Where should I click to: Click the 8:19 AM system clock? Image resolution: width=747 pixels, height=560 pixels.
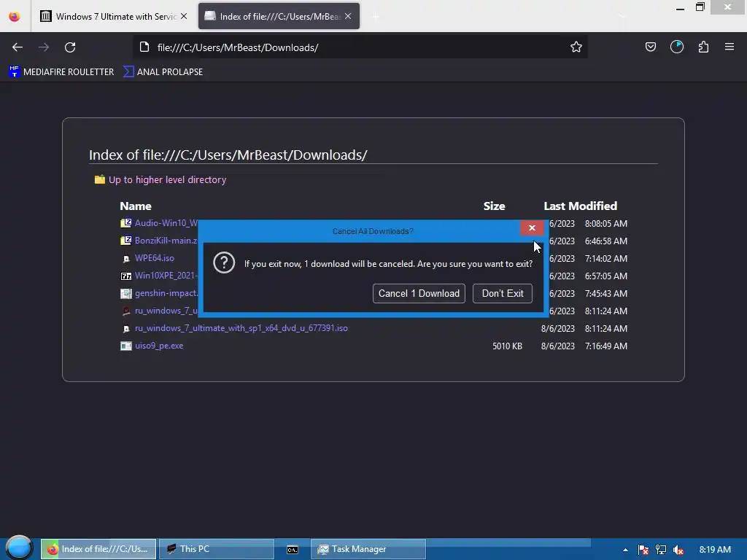click(x=715, y=550)
